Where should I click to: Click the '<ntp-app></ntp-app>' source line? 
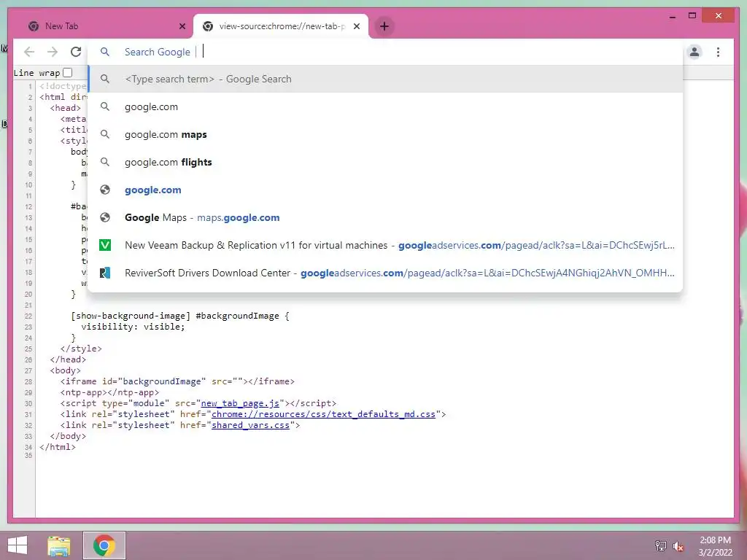point(109,392)
